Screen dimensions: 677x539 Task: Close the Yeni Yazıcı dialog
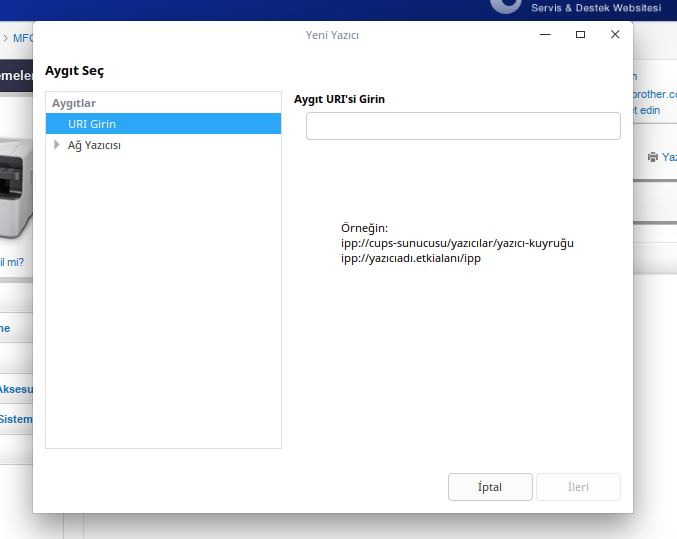pyautogui.click(x=615, y=34)
